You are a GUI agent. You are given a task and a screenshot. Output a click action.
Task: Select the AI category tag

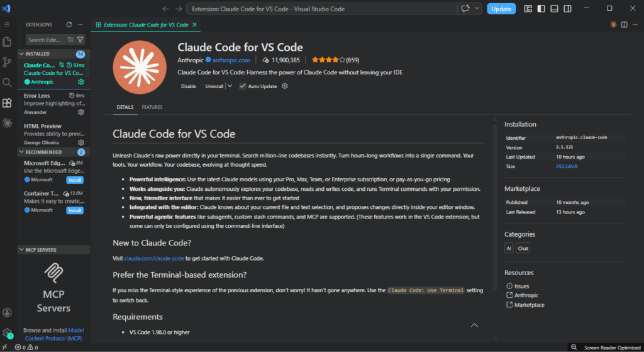pos(508,248)
